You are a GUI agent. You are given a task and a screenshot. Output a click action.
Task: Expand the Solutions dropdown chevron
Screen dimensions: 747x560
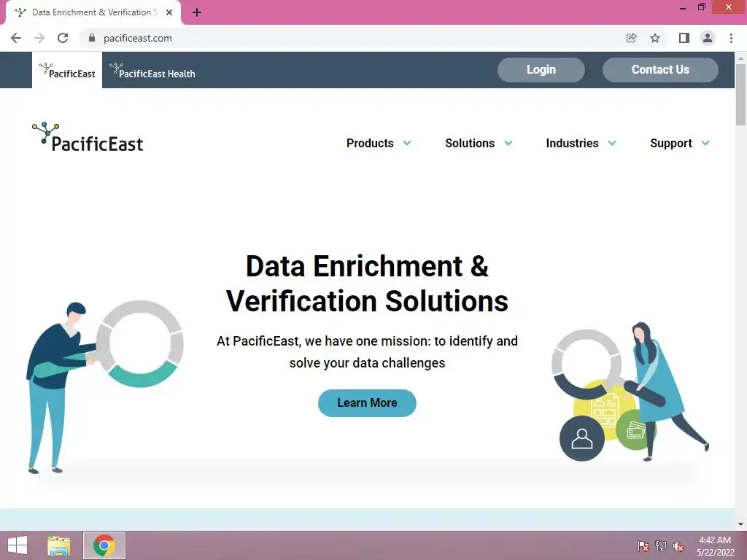508,143
